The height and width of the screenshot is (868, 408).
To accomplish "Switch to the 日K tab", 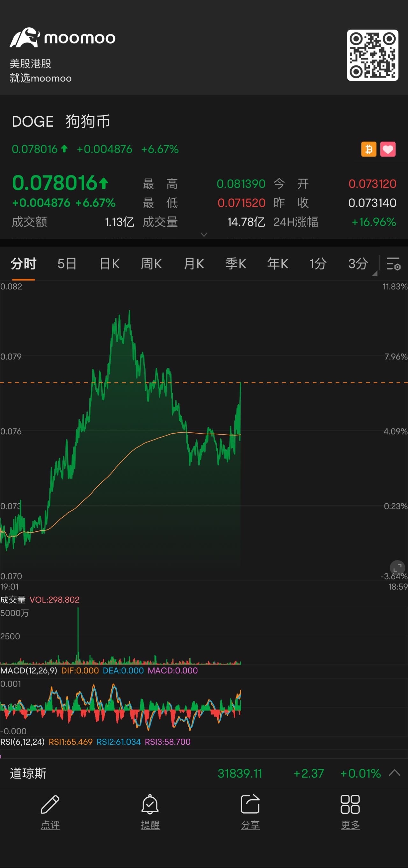I will pyautogui.click(x=110, y=264).
